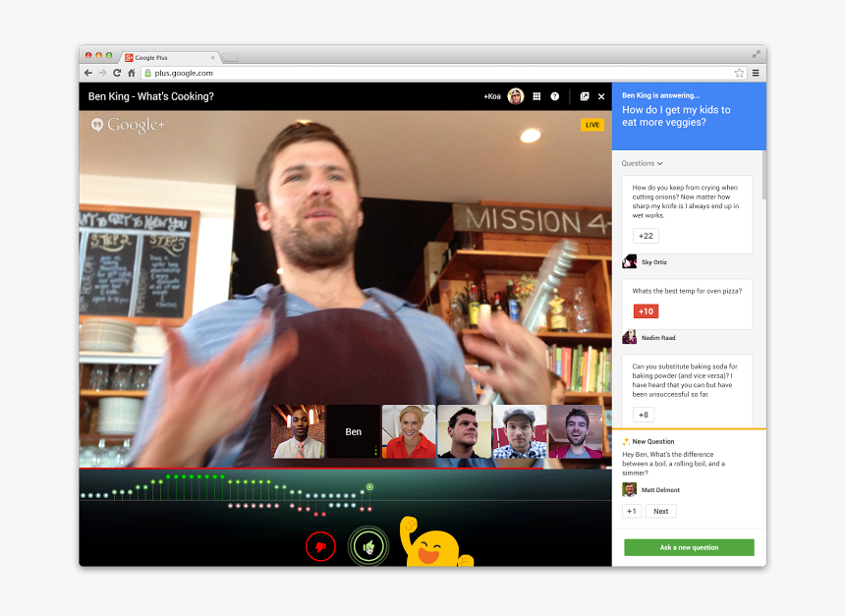Click the New Question sparkle icon
845x616 pixels.
click(626, 441)
